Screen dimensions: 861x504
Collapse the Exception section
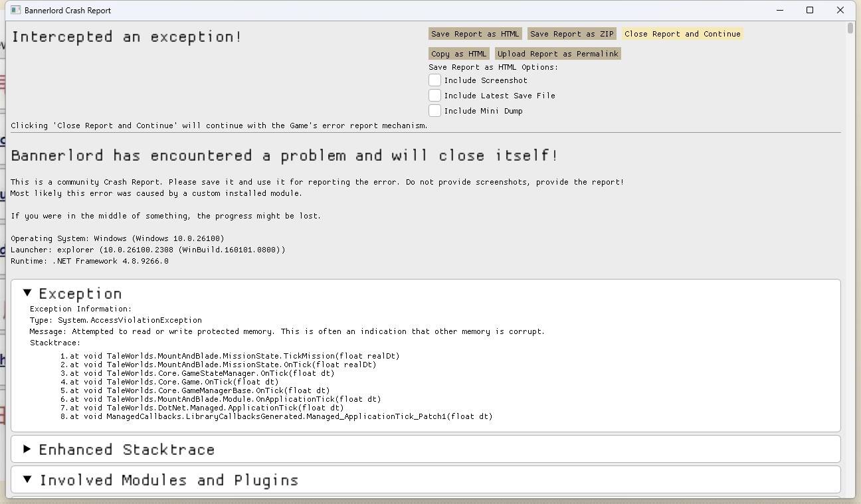(x=27, y=293)
